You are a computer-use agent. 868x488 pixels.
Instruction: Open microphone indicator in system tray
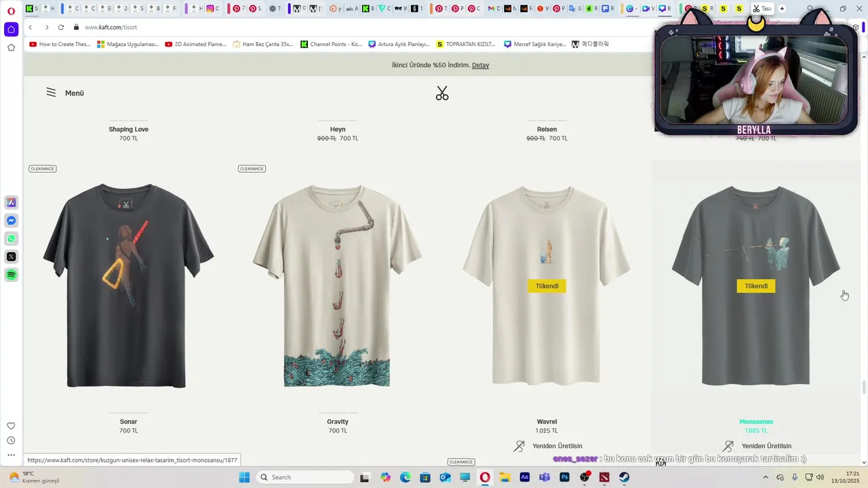[x=795, y=477]
